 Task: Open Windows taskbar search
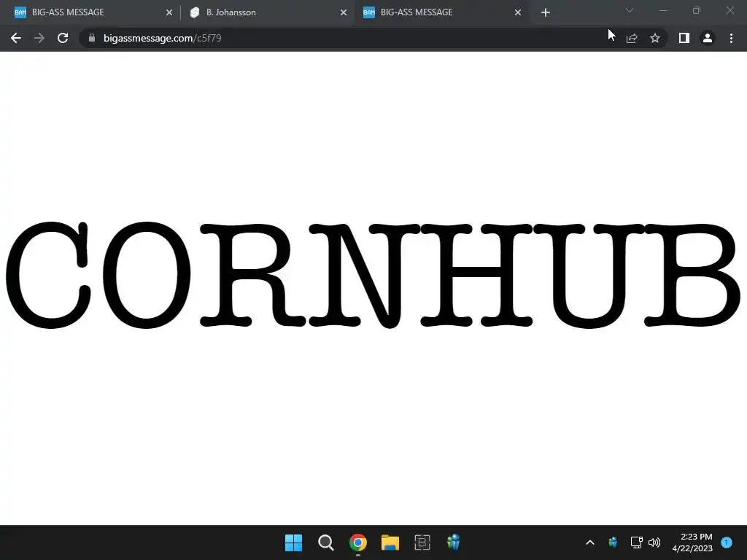[326, 542]
